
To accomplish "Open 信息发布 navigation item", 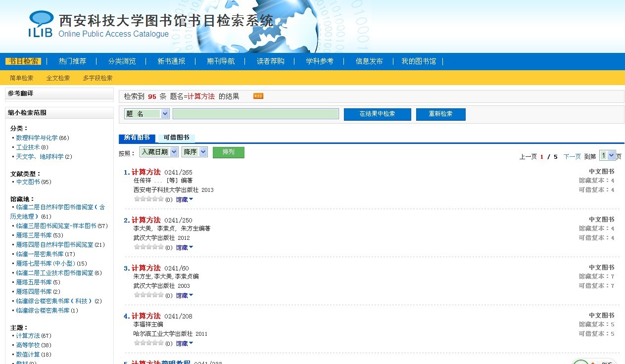I will click(x=369, y=61).
